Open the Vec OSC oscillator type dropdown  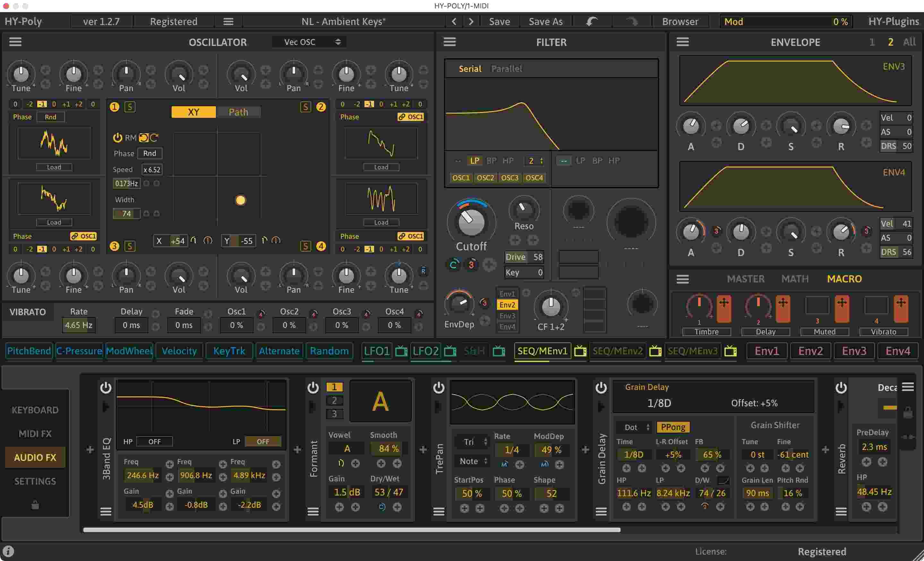pos(309,42)
